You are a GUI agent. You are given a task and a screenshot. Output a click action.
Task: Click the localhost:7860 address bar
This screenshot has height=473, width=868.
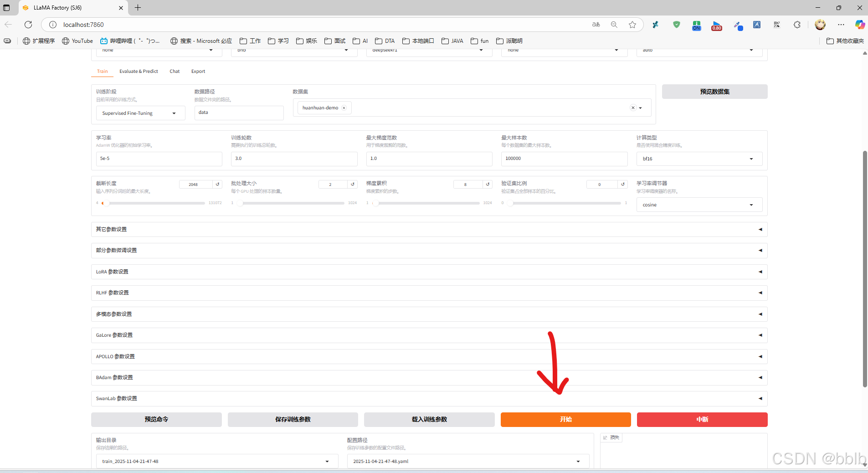(x=319, y=25)
